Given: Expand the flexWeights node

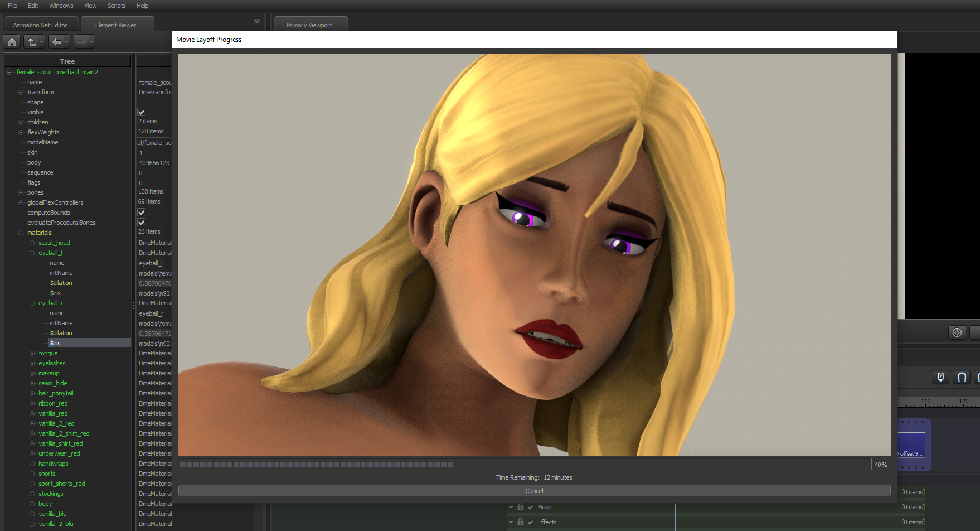Looking at the screenshot, I should [21, 132].
